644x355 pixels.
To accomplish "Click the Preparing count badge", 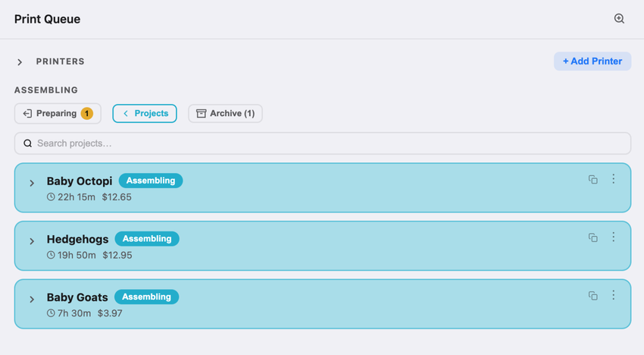I will click(86, 114).
